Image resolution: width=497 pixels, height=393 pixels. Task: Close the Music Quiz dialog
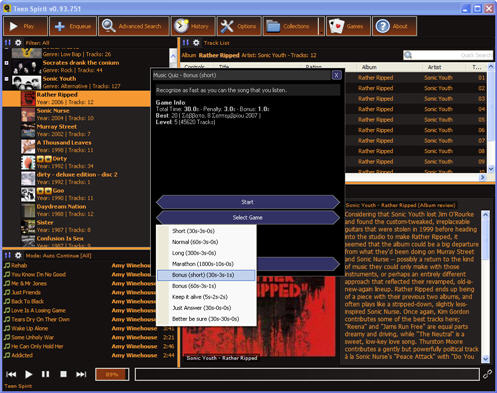[336, 75]
